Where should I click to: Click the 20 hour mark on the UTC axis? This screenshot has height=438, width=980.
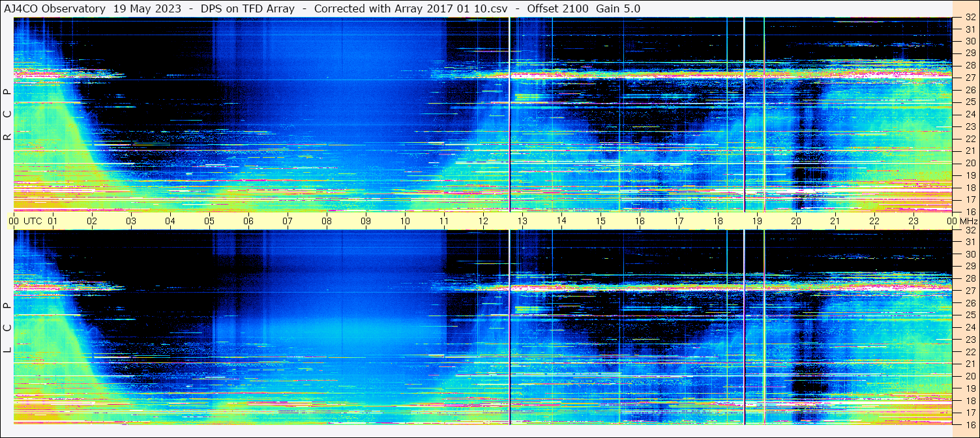[x=796, y=221]
